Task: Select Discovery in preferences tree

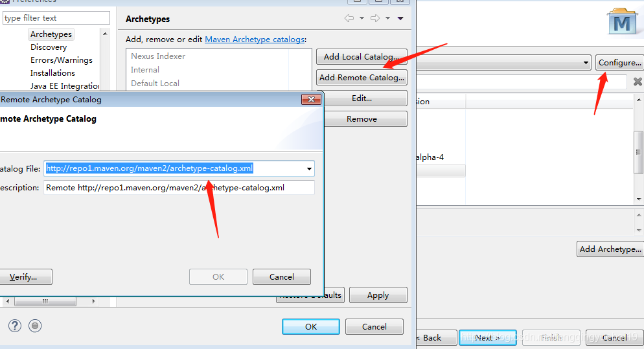Action: click(x=49, y=47)
